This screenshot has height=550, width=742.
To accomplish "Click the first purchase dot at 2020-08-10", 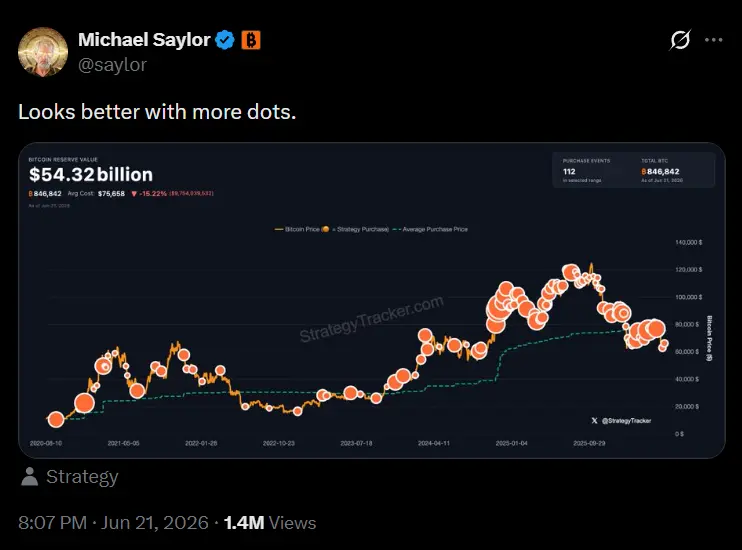I will 56,419.
